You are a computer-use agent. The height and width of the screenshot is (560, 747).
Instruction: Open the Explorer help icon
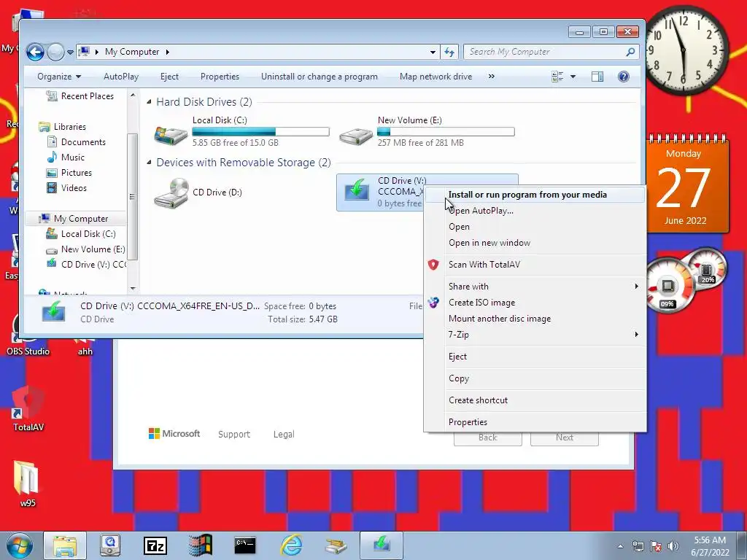[623, 77]
